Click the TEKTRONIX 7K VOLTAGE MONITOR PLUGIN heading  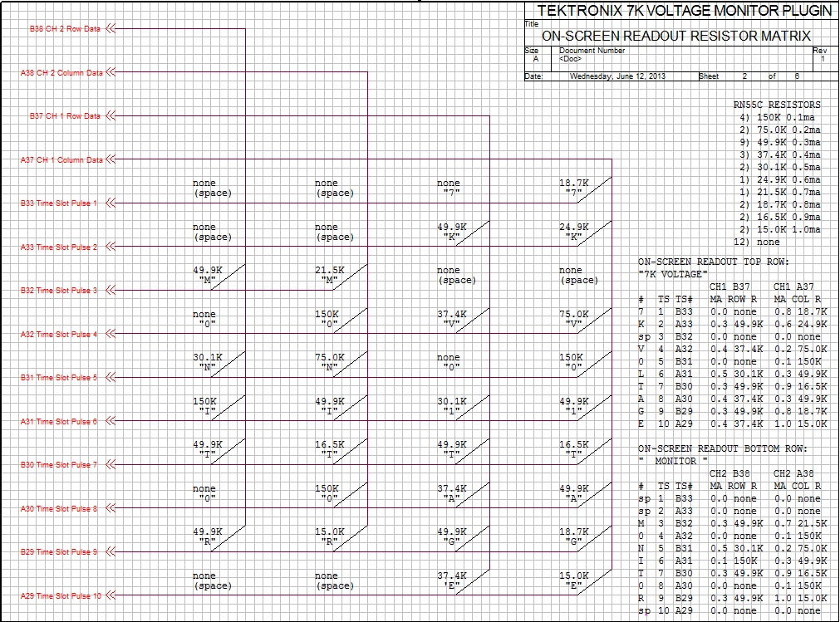[684, 11]
